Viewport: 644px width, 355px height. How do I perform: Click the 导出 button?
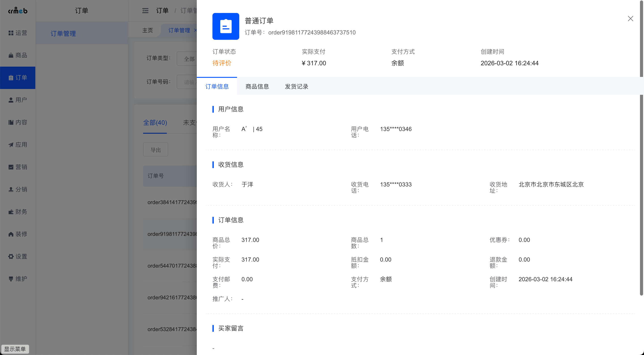point(155,150)
